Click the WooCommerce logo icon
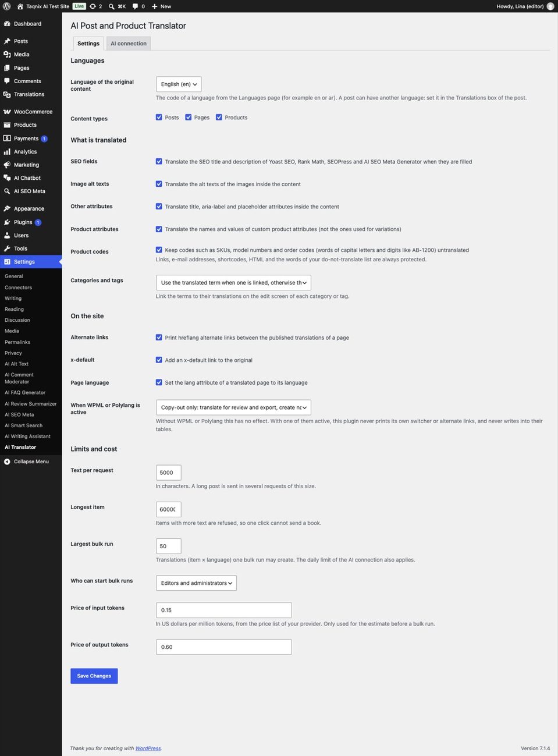This screenshot has width=558, height=756. tap(7, 112)
